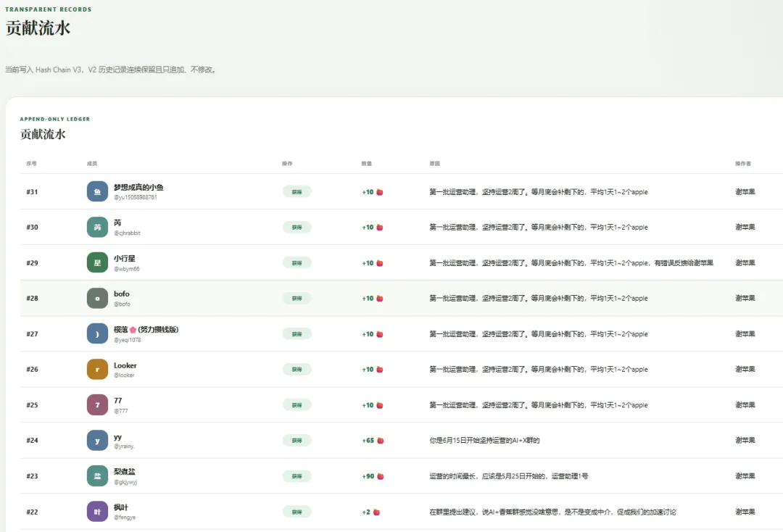783x532 pixels.
Task: Select the green avatar icon of 芮
Action: point(97,227)
